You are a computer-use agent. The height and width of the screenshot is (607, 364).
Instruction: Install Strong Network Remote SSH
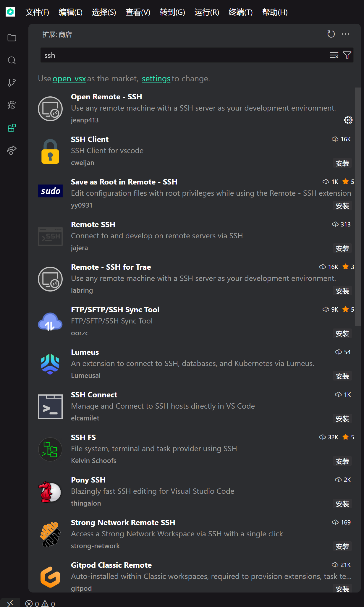[x=342, y=546]
